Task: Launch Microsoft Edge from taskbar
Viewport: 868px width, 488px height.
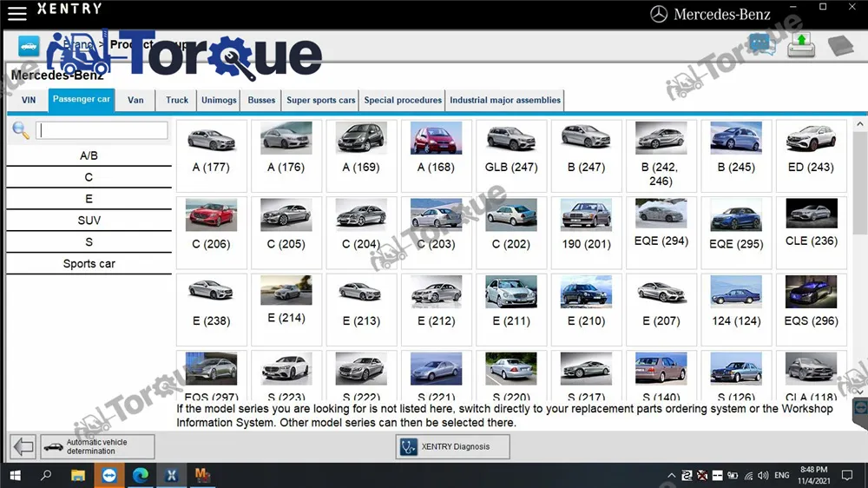Action: click(141, 475)
